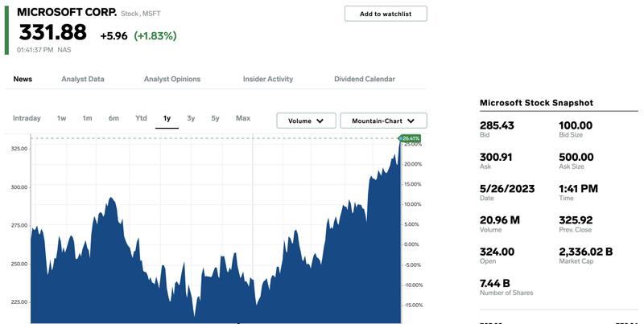This screenshot has height=324, width=644.
Task: Click the +5.96 price change value
Action: pyautogui.click(x=114, y=36)
